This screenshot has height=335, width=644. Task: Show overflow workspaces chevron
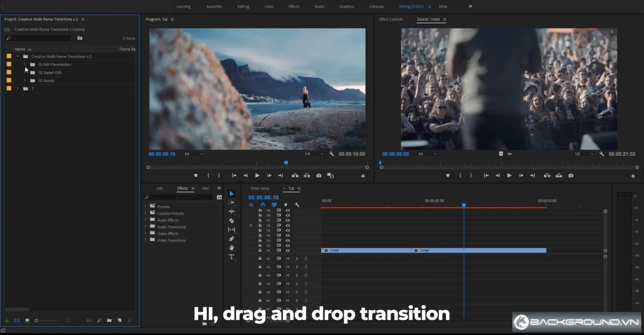coord(470,6)
